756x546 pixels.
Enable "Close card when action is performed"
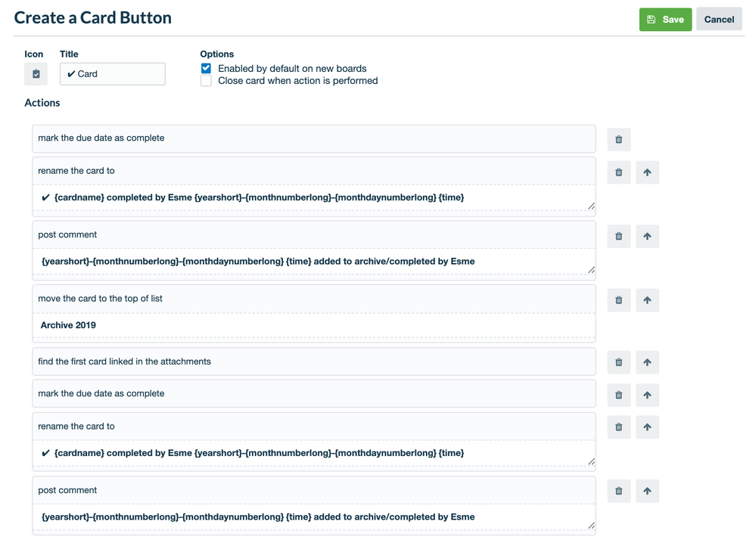pos(206,80)
